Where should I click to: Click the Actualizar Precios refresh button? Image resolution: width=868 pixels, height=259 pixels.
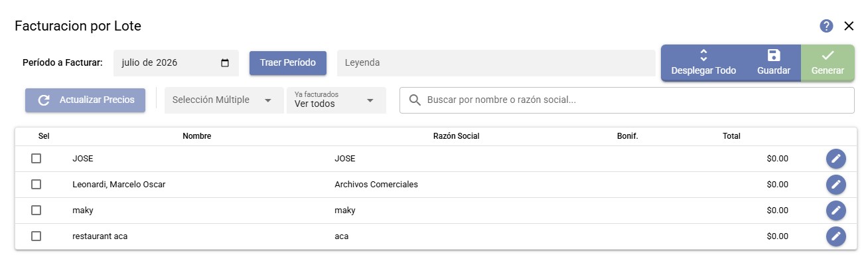(85, 100)
